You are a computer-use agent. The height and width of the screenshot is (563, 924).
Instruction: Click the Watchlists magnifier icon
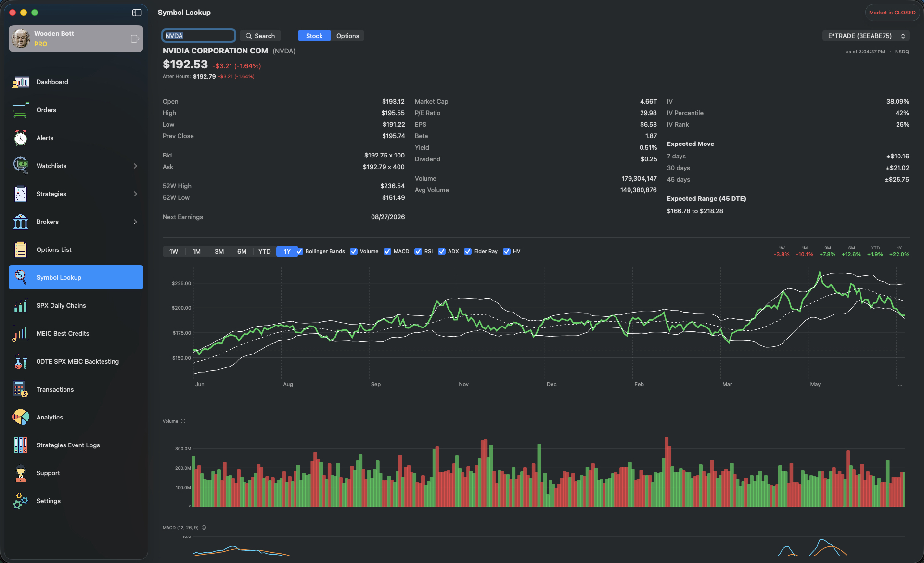coord(21,166)
